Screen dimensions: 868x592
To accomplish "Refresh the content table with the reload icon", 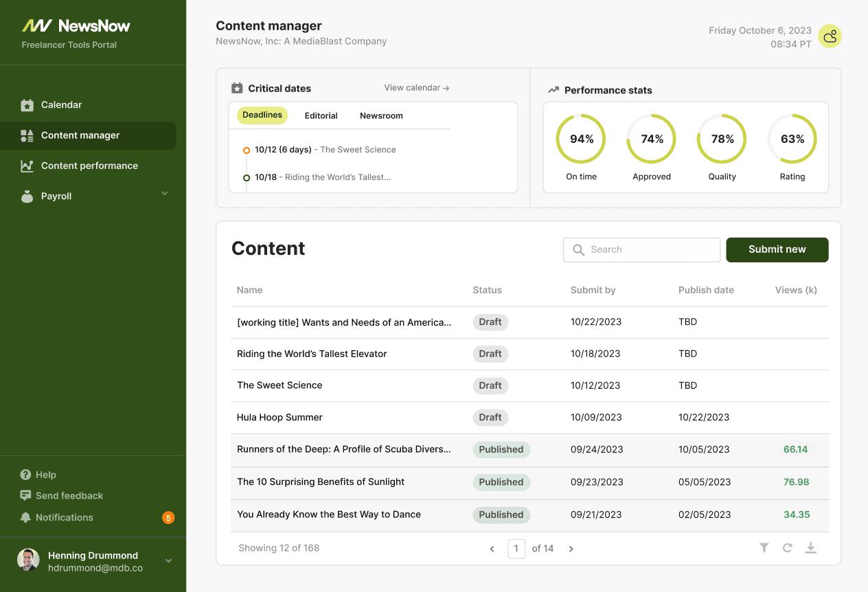I will point(787,548).
